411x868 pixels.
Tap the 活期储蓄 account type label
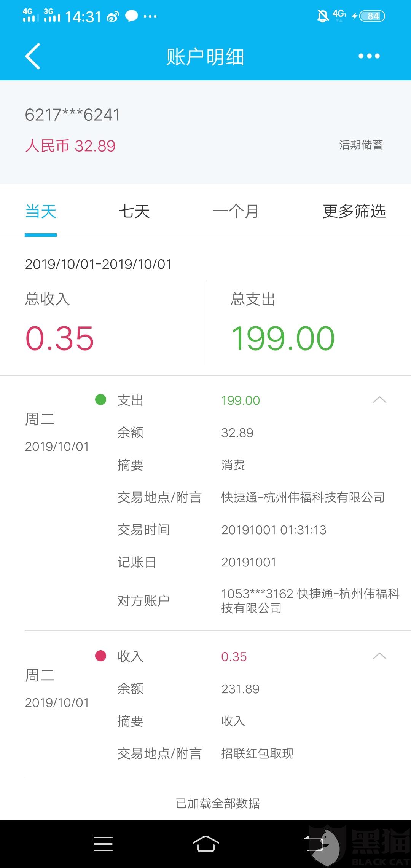[x=361, y=145]
